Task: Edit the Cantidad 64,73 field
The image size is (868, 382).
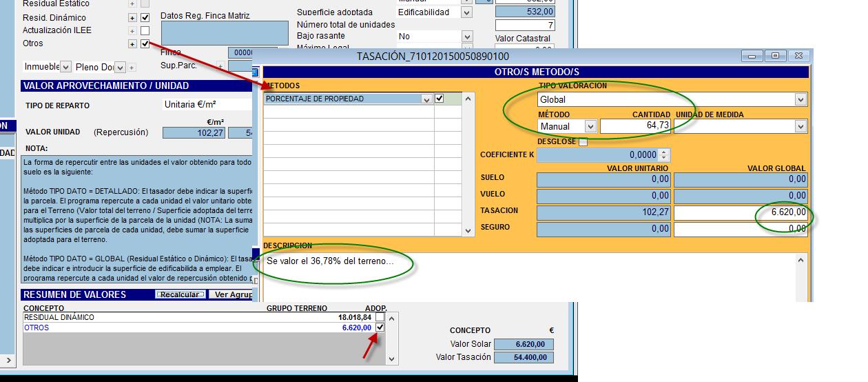Action: coord(636,126)
